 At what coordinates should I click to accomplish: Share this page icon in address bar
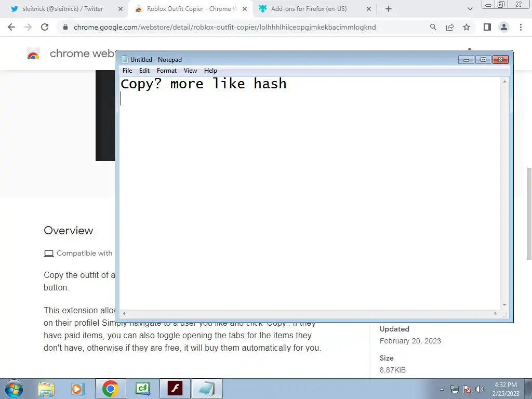(x=450, y=27)
